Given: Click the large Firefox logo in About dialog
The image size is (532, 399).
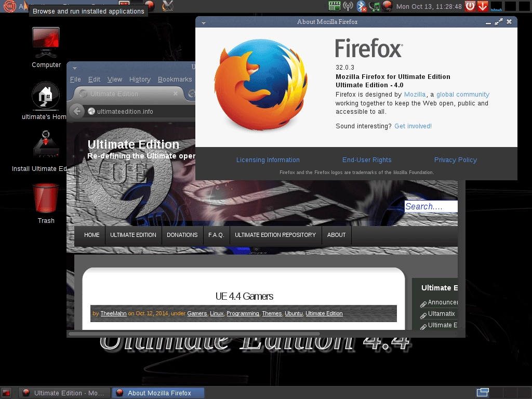Looking at the screenshot, I should [x=261, y=85].
